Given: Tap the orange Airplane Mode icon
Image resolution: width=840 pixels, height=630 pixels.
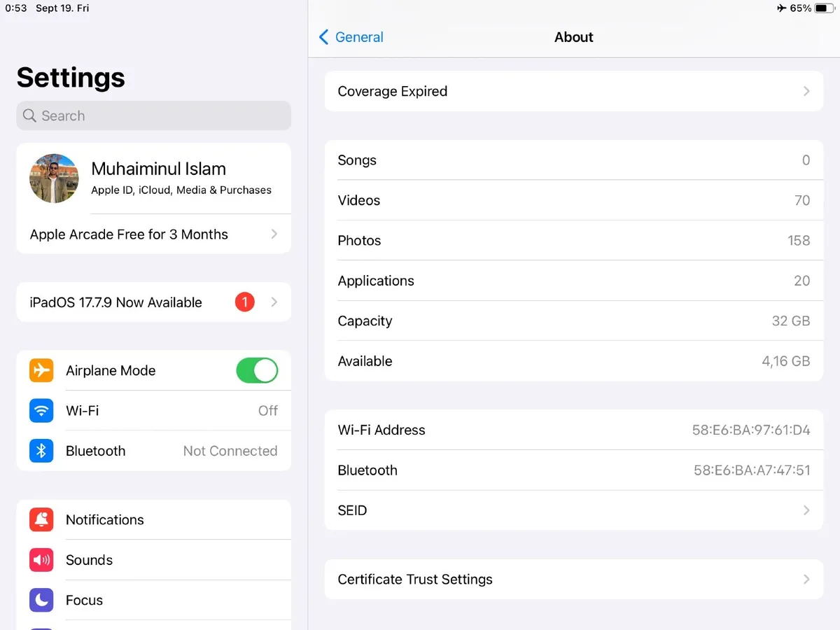Looking at the screenshot, I should pos(41,370).
